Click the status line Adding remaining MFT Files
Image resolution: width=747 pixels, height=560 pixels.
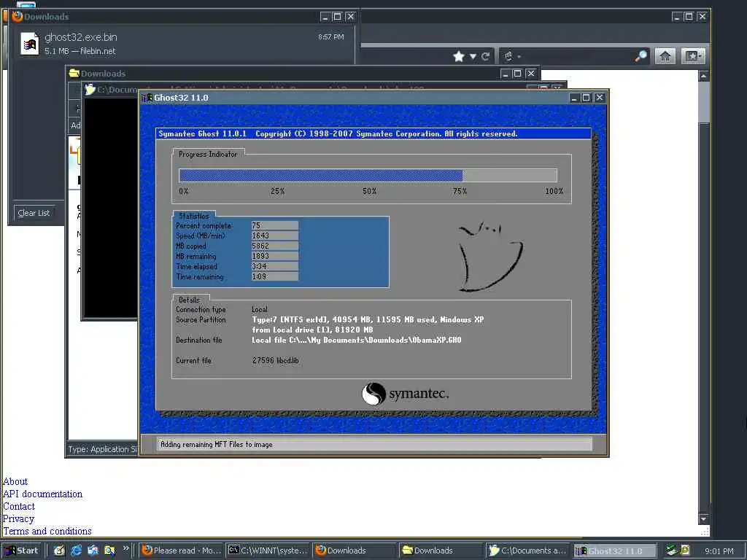[x=216, y=444]
